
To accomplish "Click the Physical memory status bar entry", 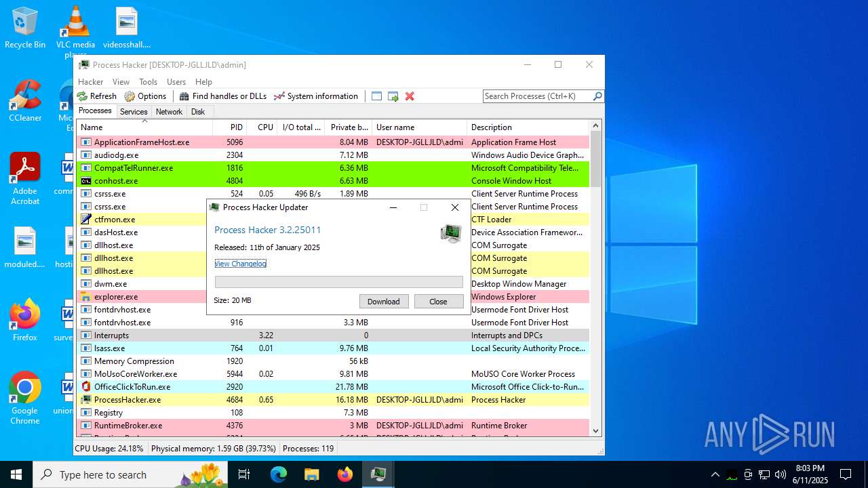I will point(214,449).
